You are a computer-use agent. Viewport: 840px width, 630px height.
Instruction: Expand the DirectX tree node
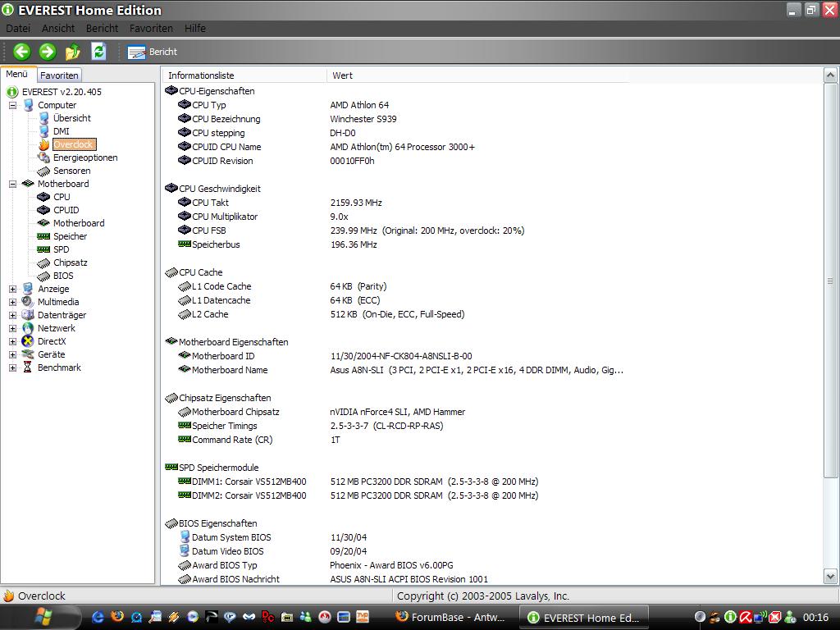[x=12, y=341]
